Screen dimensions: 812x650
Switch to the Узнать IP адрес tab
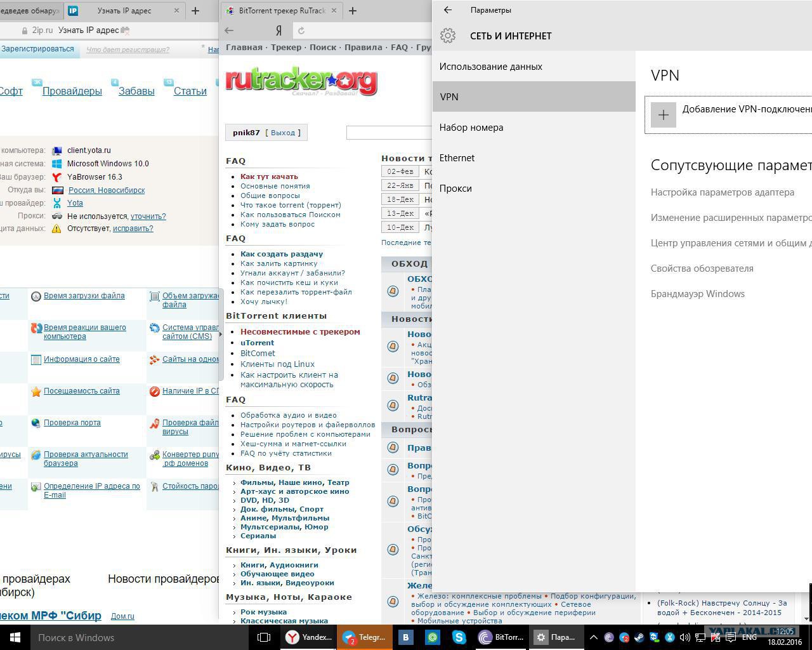[x=124, y=10]
